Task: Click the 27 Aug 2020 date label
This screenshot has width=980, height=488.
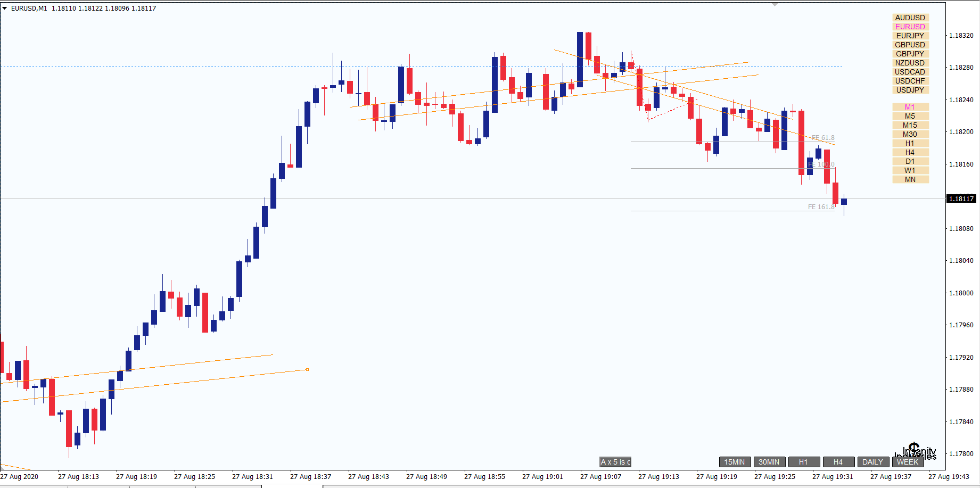Action: tap(20, 477)
